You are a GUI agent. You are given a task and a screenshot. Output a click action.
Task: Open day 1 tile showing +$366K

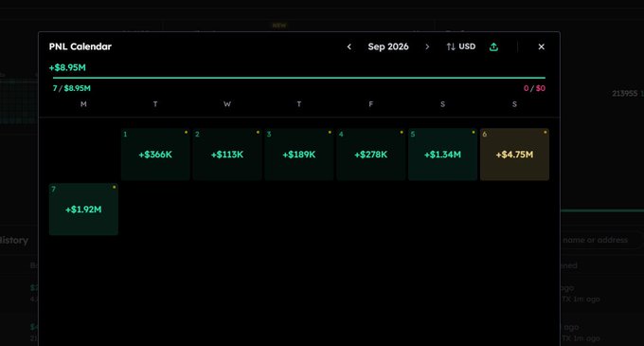[155, 155]
